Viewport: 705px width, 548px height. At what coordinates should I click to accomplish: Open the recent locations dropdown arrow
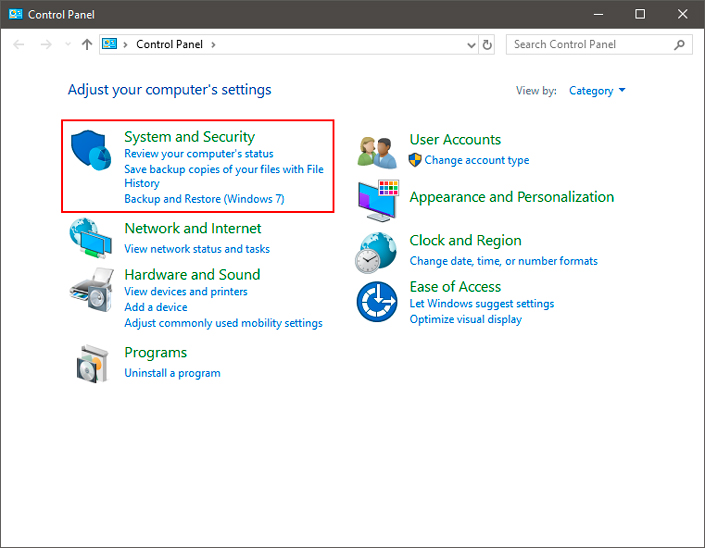click(x=68, y=44)
